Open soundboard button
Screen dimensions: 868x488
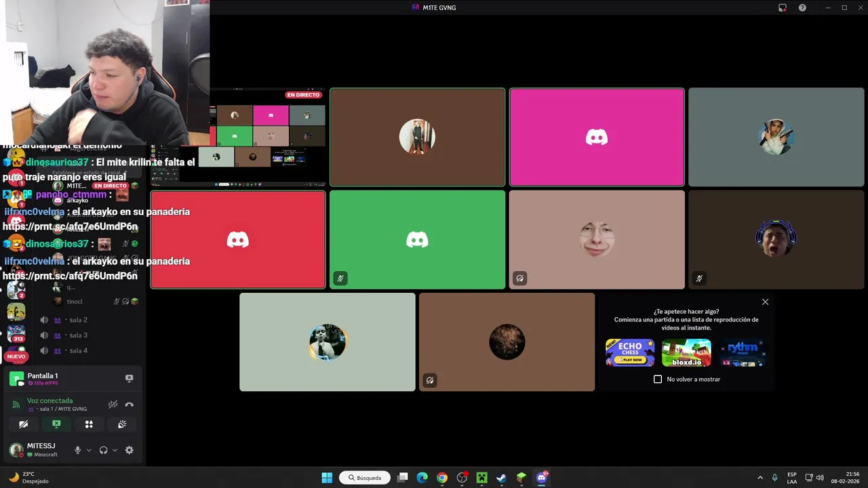point(122,424)
